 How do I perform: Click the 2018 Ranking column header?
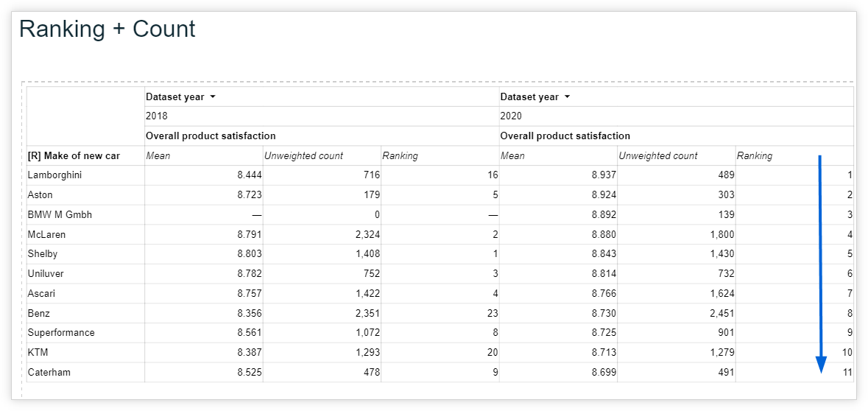click(400, 156)
